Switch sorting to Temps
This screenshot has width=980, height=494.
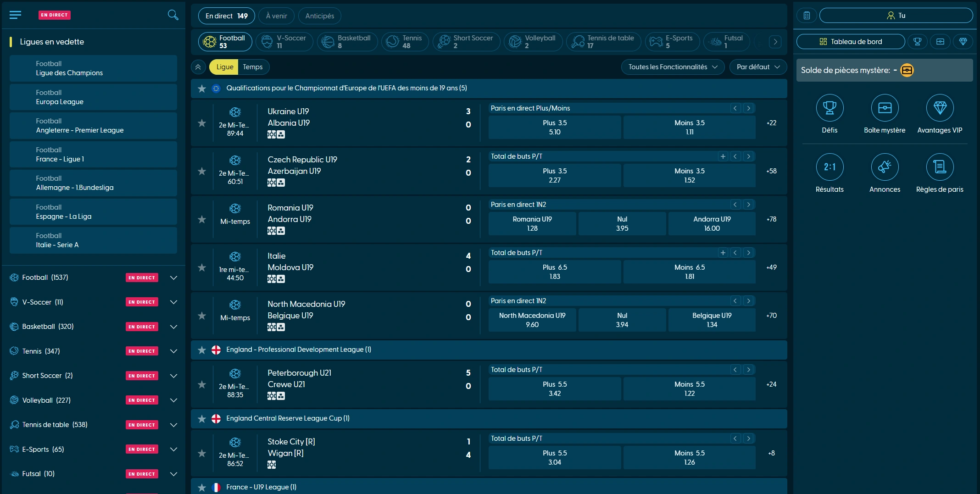pos(253,67)
